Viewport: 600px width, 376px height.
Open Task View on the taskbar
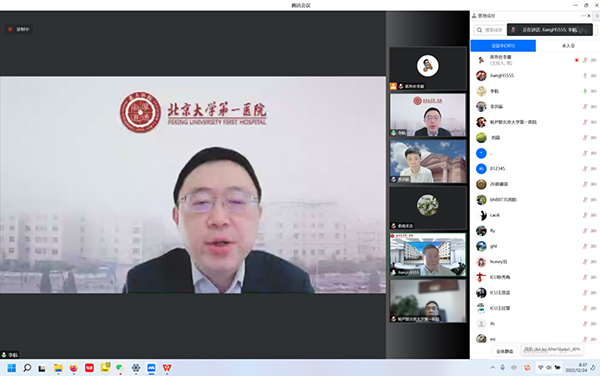42,368
